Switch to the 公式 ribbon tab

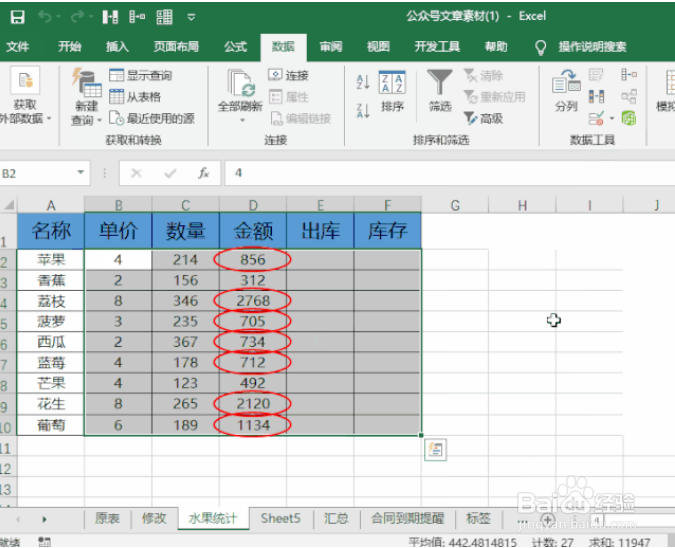(235, 46)
